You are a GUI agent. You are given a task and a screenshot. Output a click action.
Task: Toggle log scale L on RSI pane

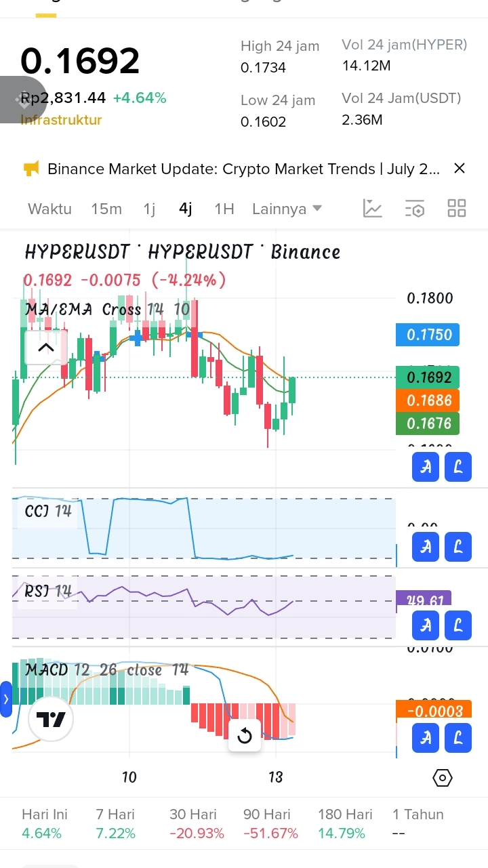[458, 625]
